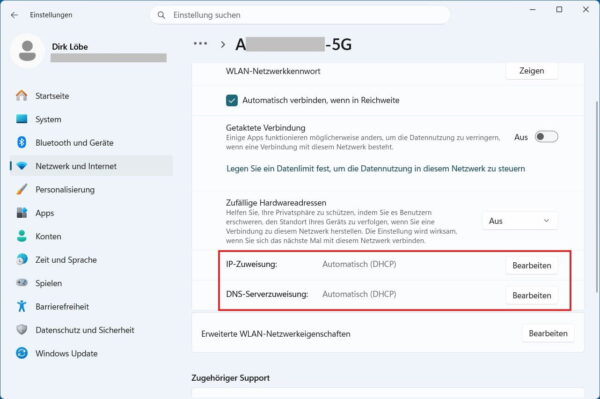The image size is (600, 399).
Task: Click Bearbeiten next to IP-Zuweisung
Action: [532, 265]
